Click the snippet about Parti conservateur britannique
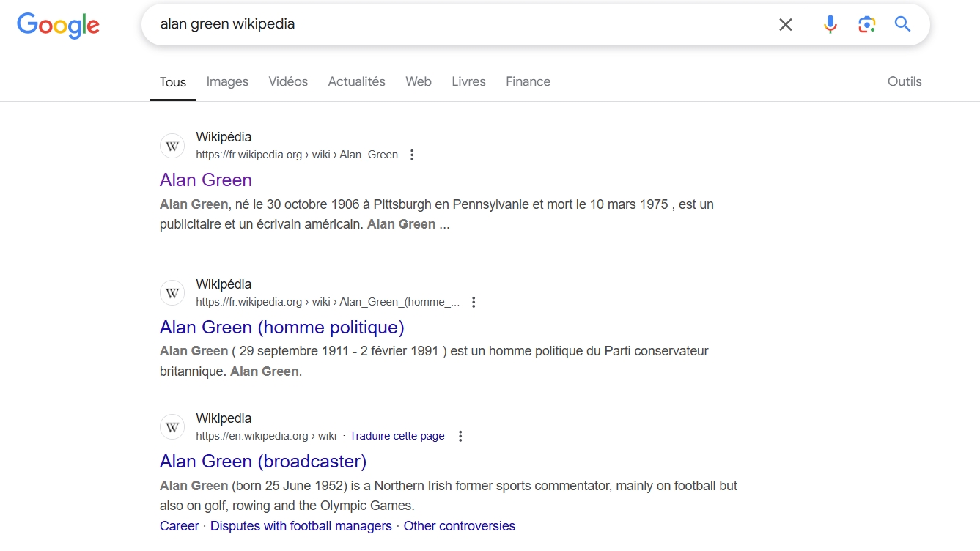The width and height of the screenshot is (980, 551). pos(434,361)
